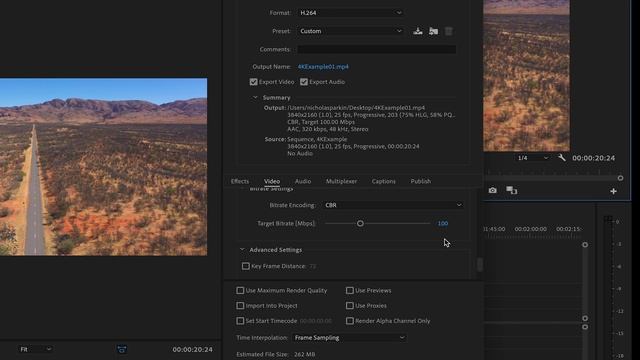
Task: Enable the Key Frame Distance checkbox
Action: point(245,266)
